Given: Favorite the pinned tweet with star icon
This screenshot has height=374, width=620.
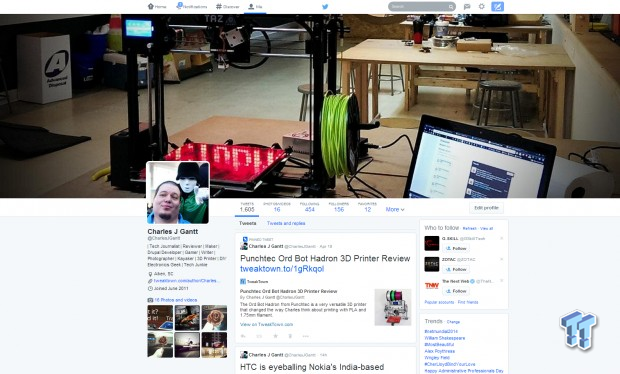Looking at the screenshot, I should pyautogui.click(x=275, y=336).
